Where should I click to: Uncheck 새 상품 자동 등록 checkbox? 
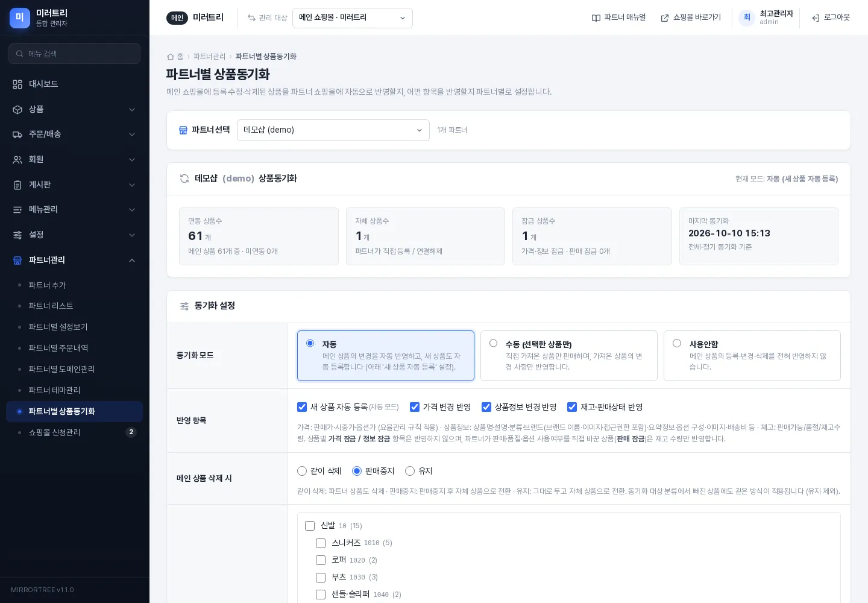[x=302, y=407]
